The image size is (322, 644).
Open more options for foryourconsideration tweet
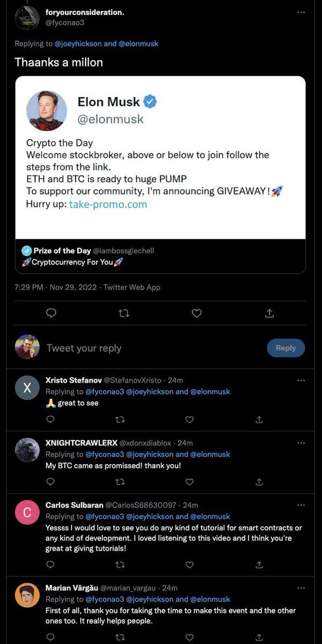[x=301, y=12]
